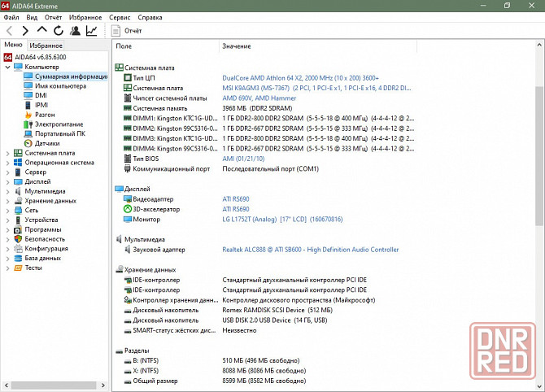
Task: Expand the Сеть tree node
Action: [7, 211]
